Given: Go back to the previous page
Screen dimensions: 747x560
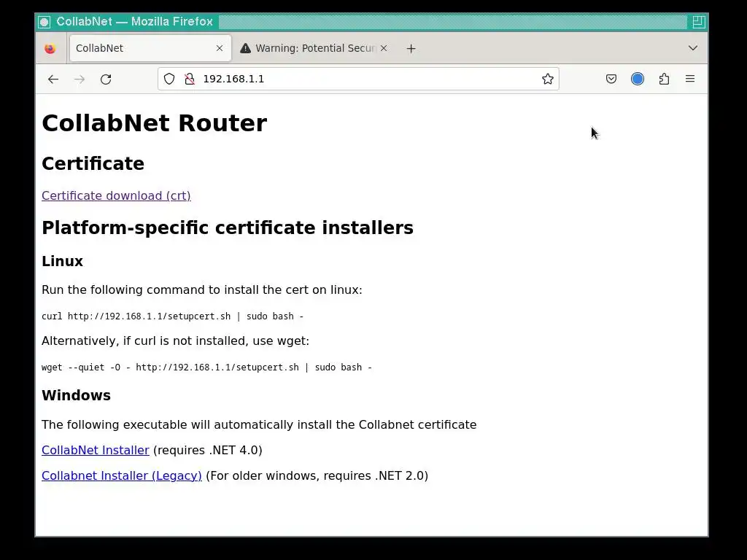Looking at the screenshot, I should tap(53, 79).
